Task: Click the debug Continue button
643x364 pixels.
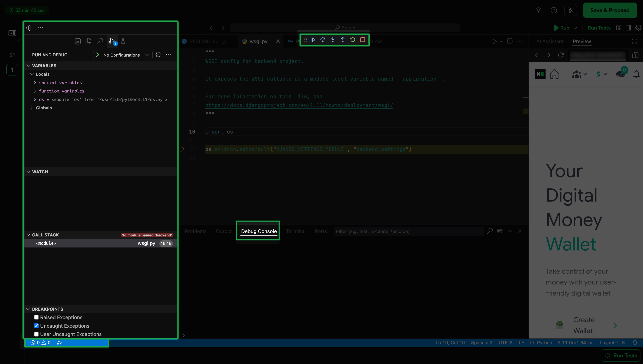Action: 313,40
